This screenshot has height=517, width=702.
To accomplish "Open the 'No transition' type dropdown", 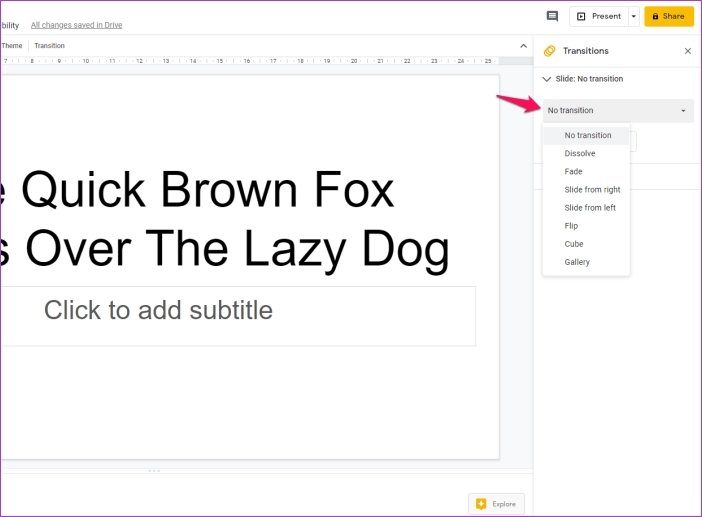I will 618,111.
